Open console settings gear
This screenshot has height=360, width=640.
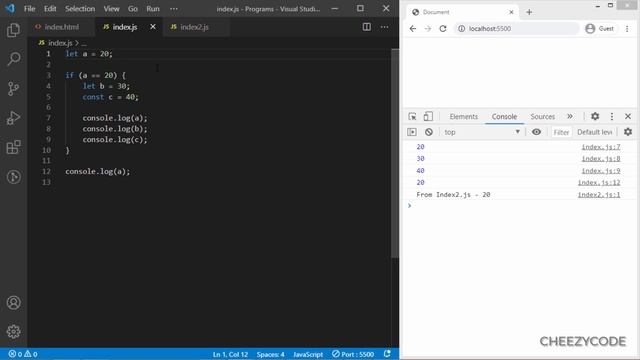point(628,132)
